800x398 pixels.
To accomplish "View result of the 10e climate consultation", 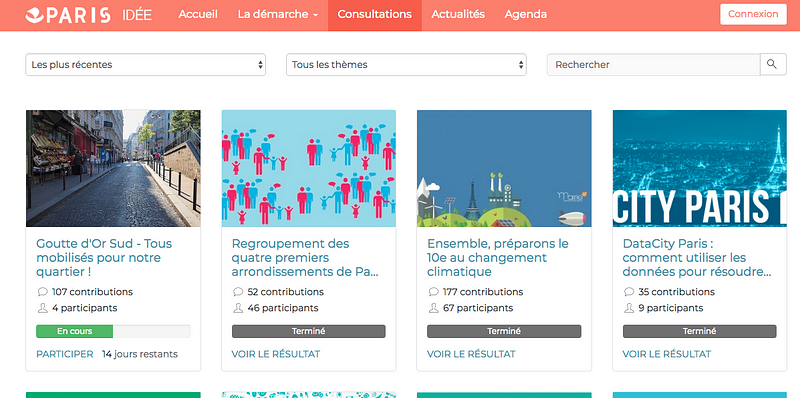I will pos(471,354).
